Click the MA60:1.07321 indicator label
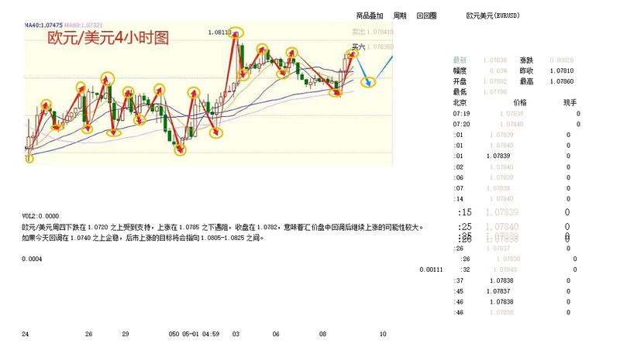Screen dimensions: 620x364 point(84,26)
